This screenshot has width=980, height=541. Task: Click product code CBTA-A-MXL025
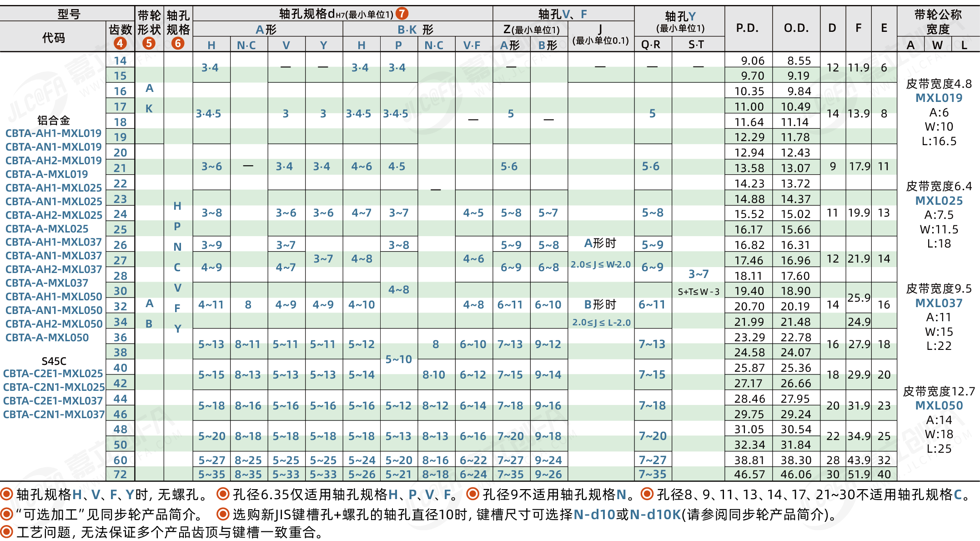[x=47, y=229]
